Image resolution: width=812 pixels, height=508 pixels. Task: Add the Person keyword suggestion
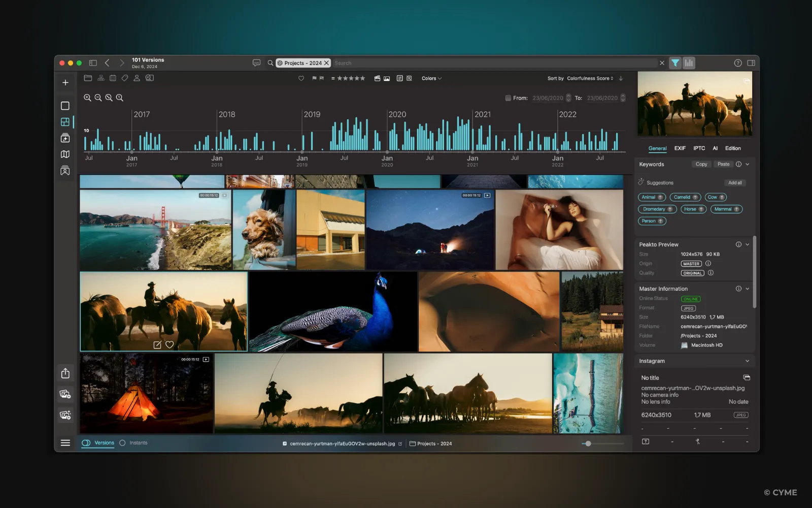tap(652, 221)
